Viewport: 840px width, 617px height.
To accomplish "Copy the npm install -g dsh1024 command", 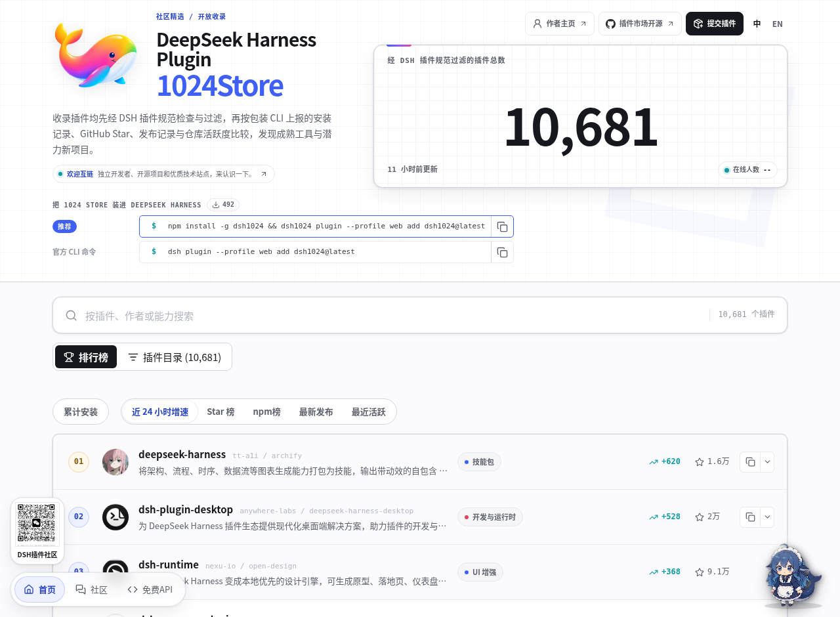I will (502, 226).
